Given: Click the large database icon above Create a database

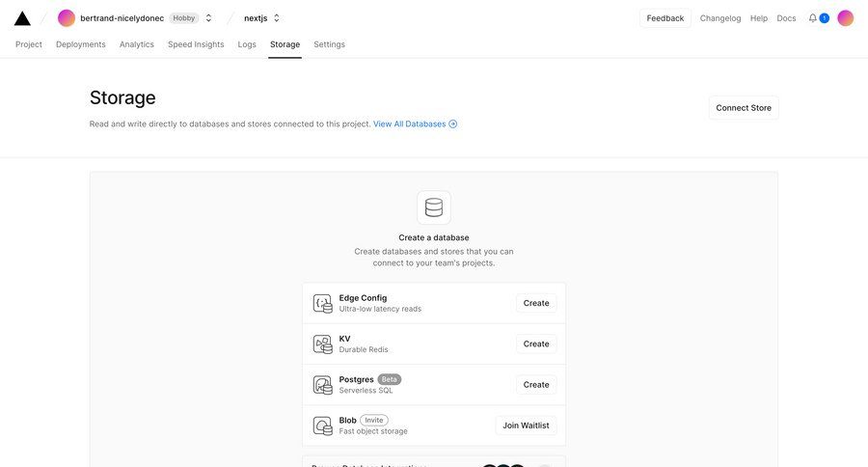Looking at the screenshot, I should (434, 207).
